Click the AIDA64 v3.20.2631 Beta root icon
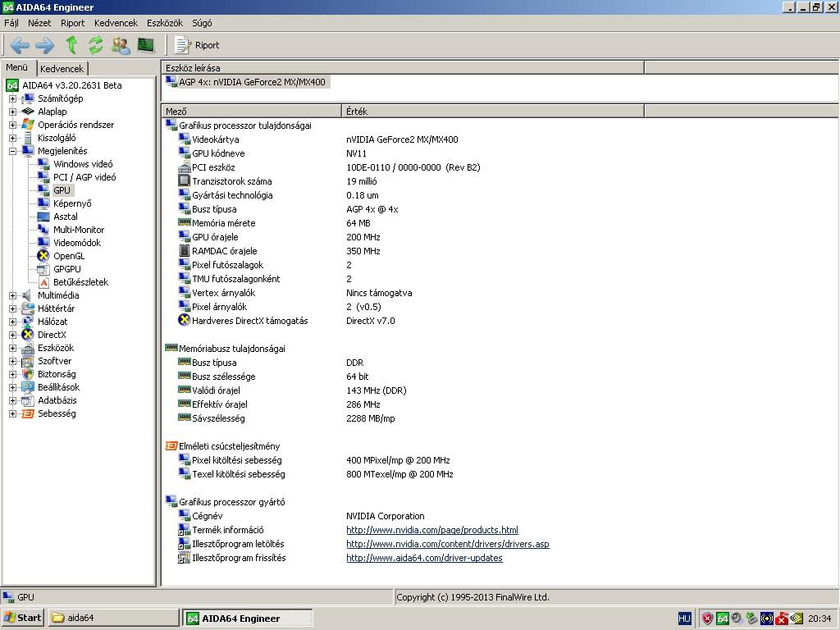 point(11,85)
